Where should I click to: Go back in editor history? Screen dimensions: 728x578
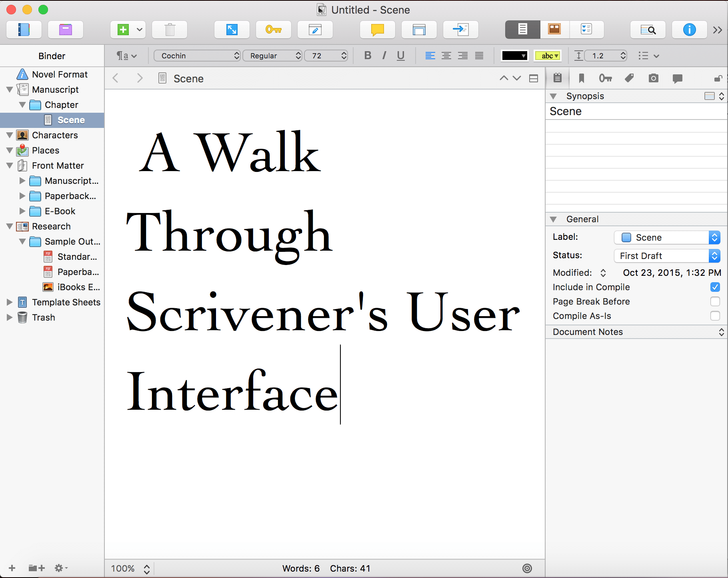(x=116, y=78)
